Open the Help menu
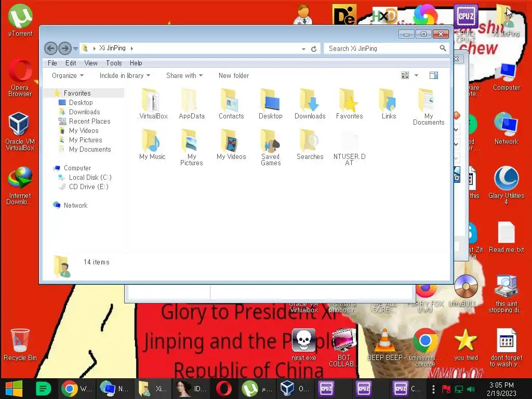The width and height of the screenshot is (532, 399). click(136, 63)
